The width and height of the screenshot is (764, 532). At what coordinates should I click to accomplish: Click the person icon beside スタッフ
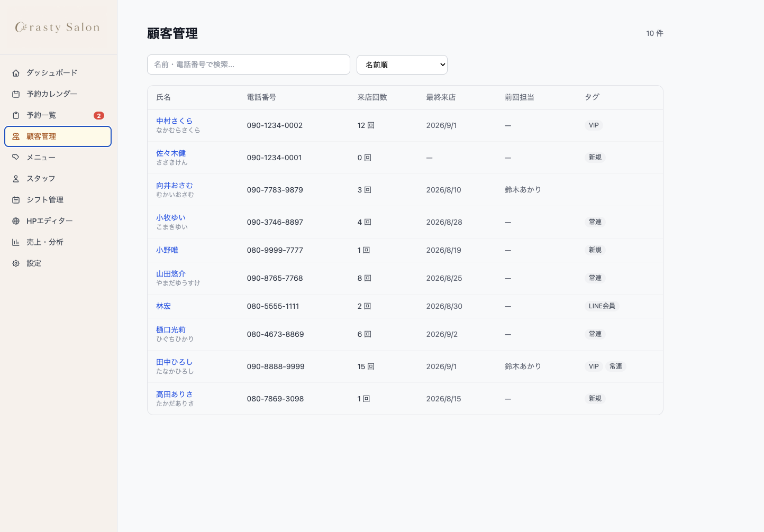[x=16, y=179]
